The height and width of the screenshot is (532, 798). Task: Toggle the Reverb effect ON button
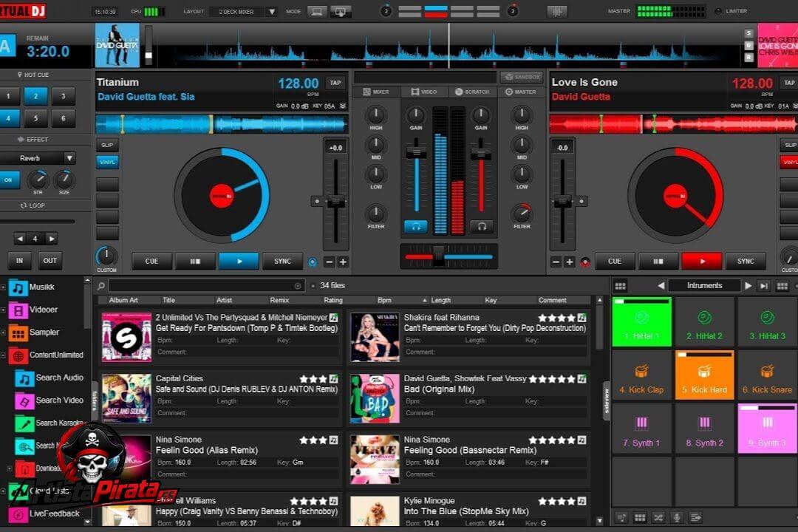[9, 180]
